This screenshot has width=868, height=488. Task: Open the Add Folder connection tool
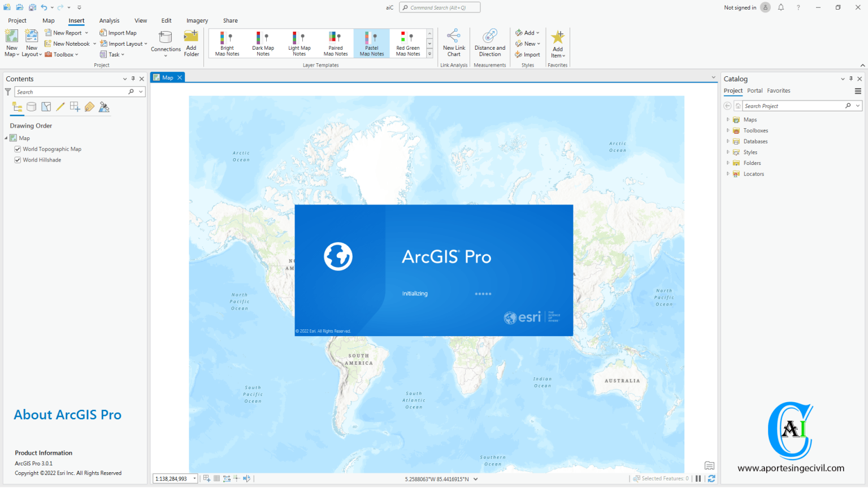(191, 43)
